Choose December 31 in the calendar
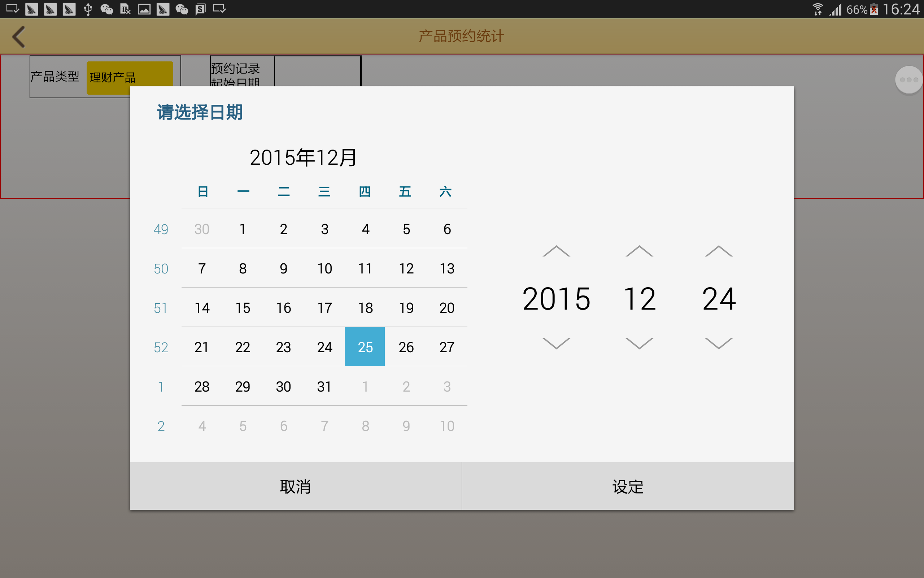 [324, 387]
